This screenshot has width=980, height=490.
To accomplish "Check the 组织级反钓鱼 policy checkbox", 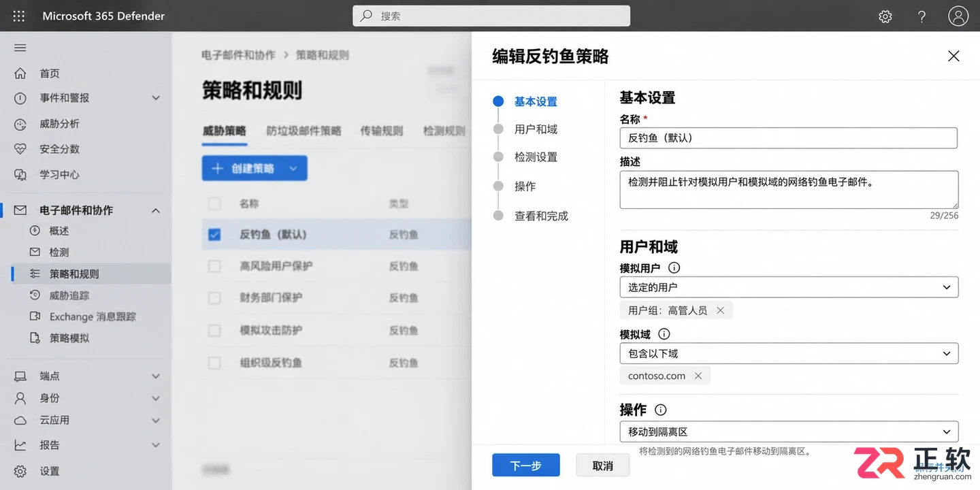I will point(214,363).
